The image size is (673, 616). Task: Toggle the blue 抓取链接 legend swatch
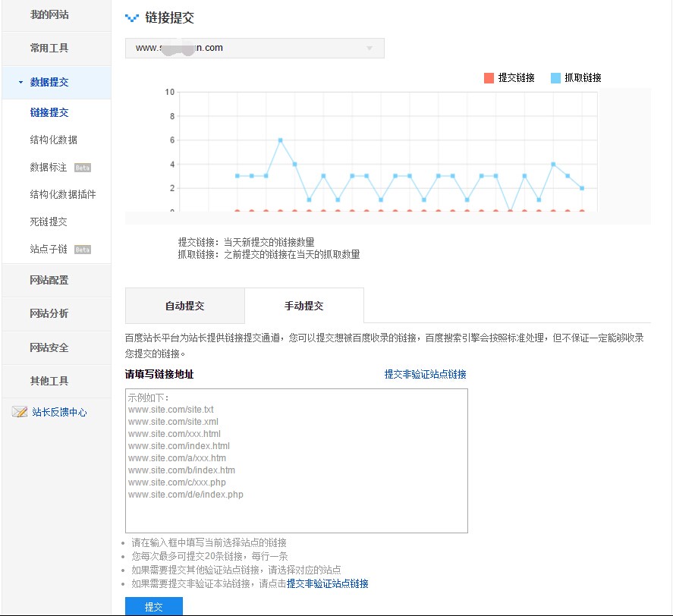[555, 77]
